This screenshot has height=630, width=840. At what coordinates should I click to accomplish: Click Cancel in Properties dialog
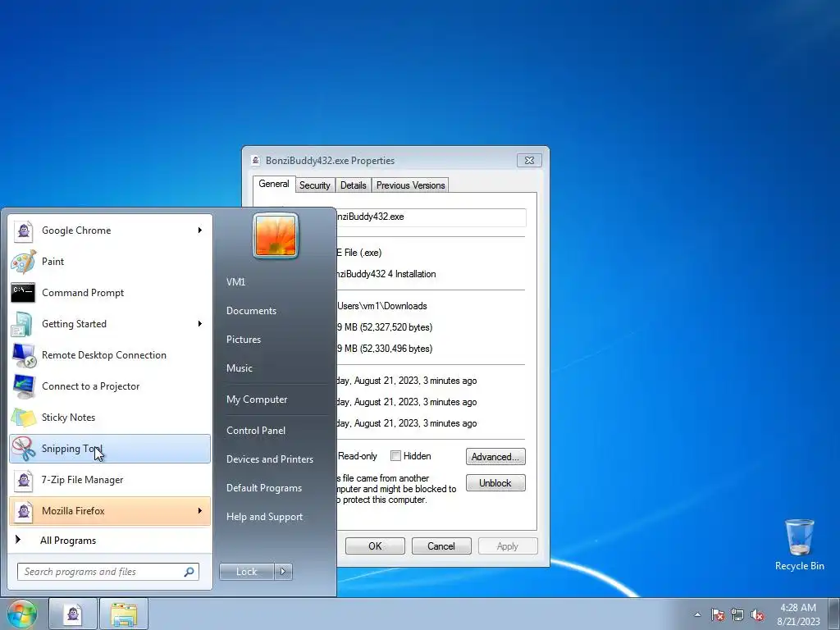point(441,546)
